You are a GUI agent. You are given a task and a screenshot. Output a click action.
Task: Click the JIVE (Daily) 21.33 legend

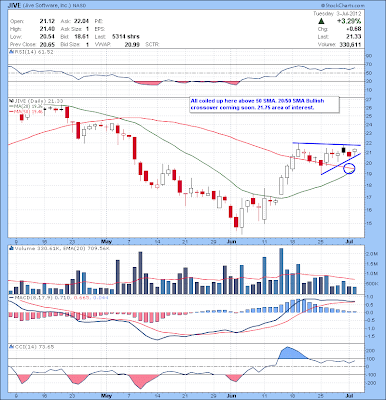[38, 100]
